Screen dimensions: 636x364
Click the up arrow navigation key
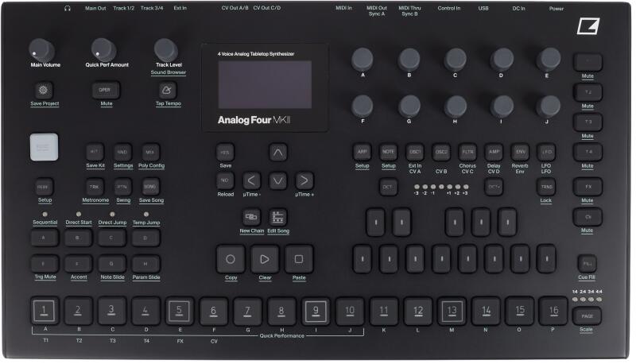click(277, 153)
